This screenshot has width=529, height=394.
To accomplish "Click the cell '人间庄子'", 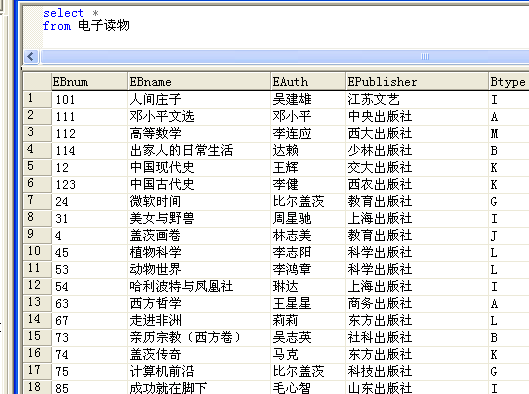I will 199,100.
